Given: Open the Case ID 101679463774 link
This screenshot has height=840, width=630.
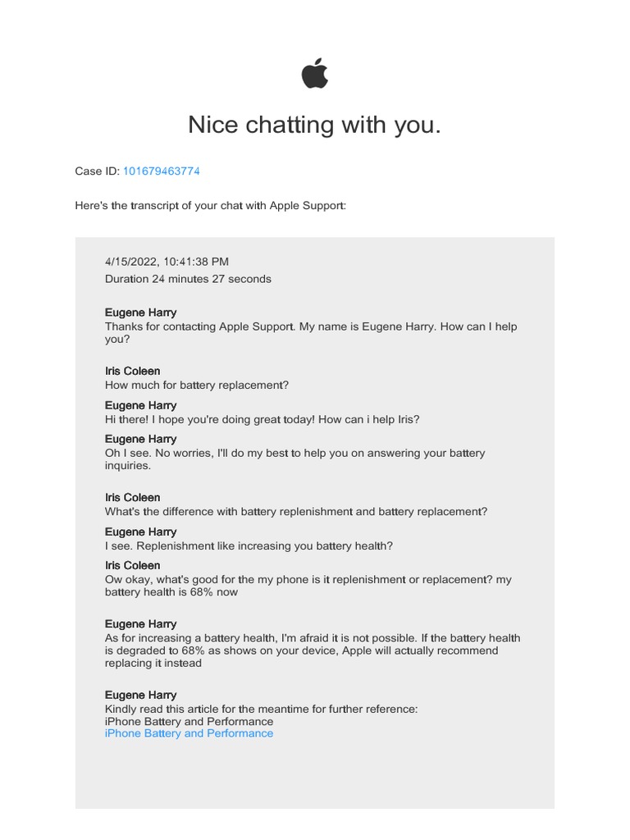Looking at the screenshot, I should click(x=161, y=171).
